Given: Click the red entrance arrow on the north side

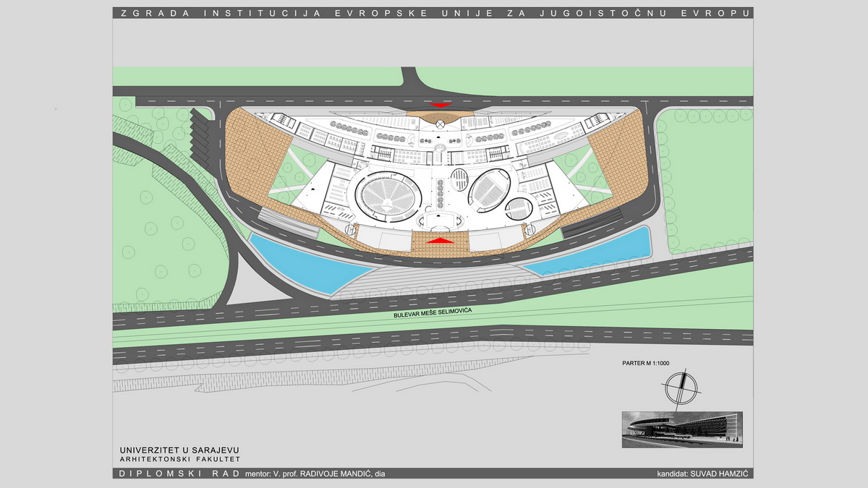Looking at the screenshot, I should click(x=438, y=106).
